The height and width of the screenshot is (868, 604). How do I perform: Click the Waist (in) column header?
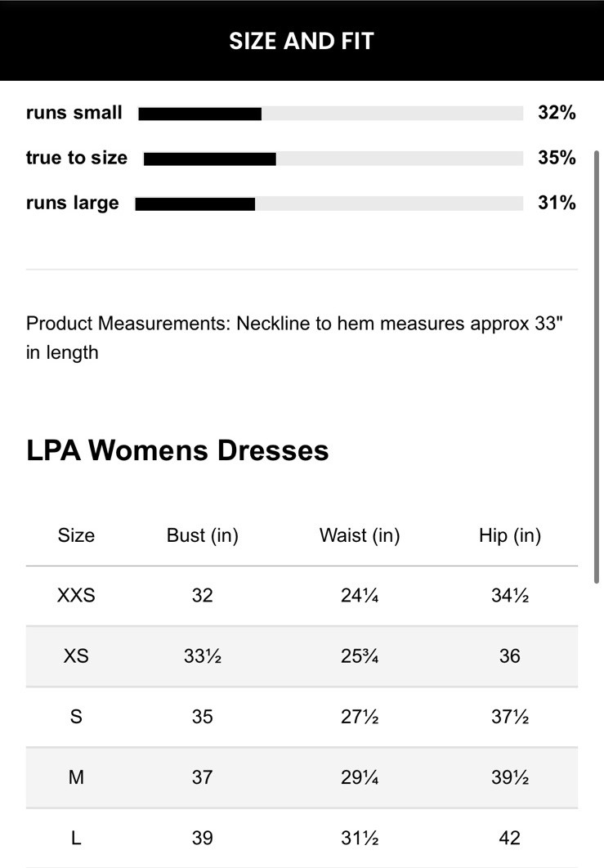click(x=359, y=535)
